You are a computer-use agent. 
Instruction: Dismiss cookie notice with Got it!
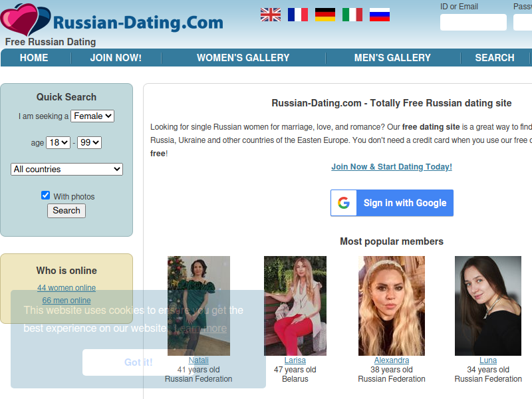(138, 362)
